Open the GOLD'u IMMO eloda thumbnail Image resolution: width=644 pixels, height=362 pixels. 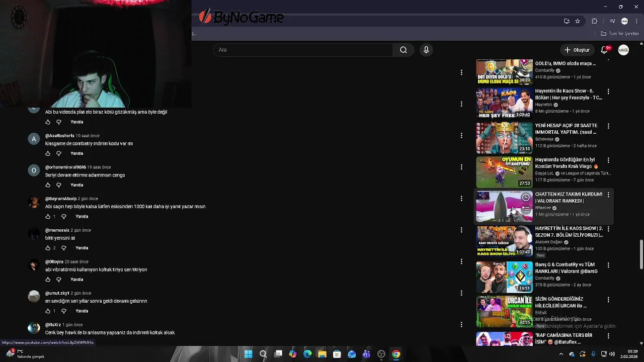[x=504, y=72]
